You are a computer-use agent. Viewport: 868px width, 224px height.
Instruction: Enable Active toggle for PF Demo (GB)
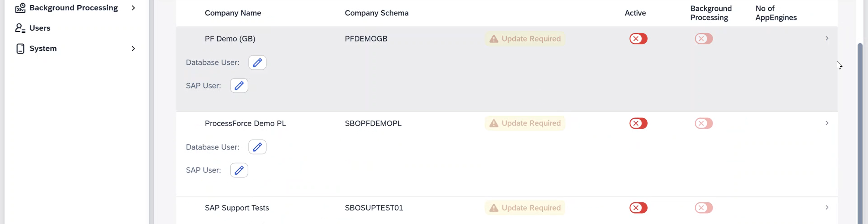pyautogui.click(x=638, y=38)
